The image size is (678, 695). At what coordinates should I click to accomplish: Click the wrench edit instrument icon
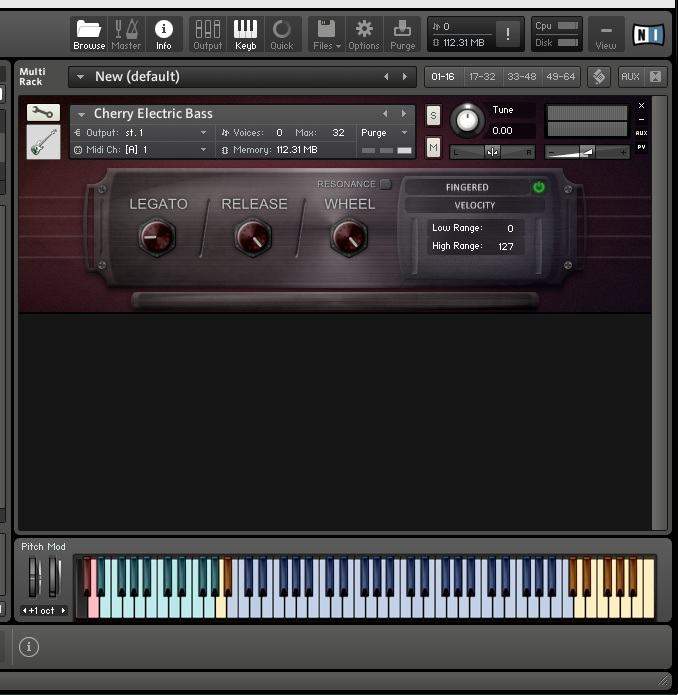point(43,113)
